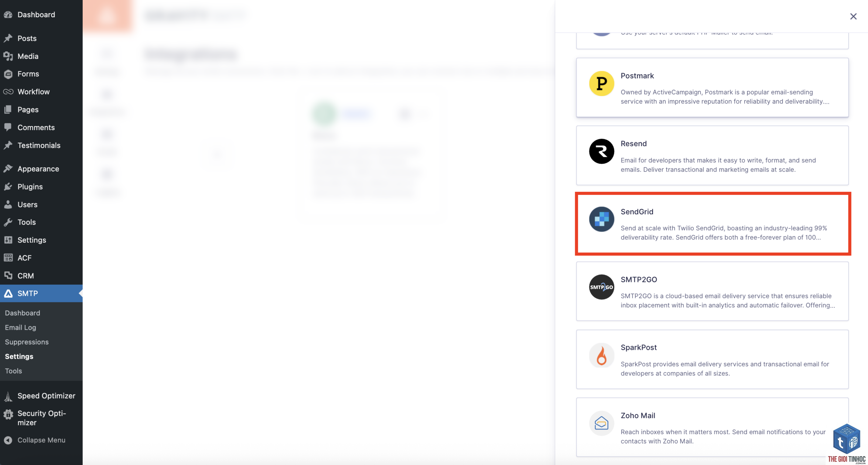Click the Security Optimizer gear-lock icon

point(8,414)
